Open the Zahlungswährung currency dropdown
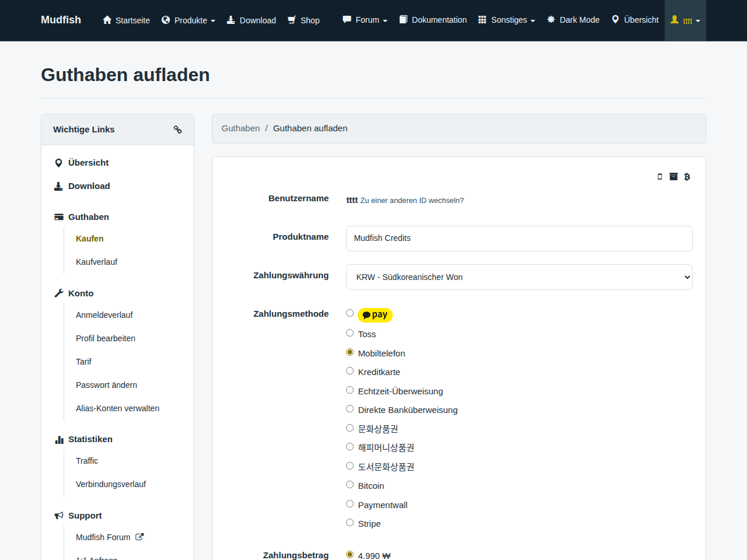 pyautogui.click(x=519, y=277)
